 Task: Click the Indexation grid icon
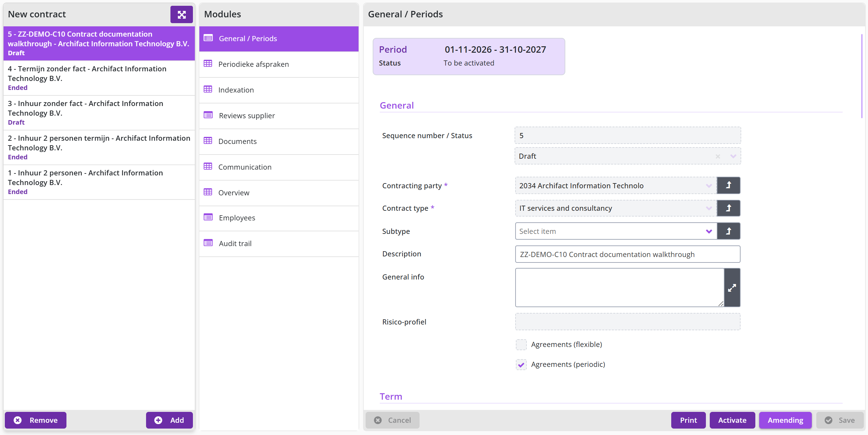[x=208, y=89]
